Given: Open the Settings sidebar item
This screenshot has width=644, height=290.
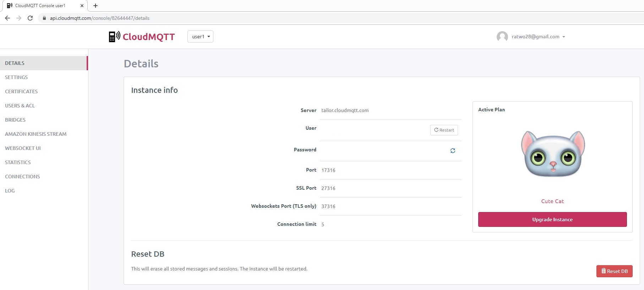Looking at the screenshot, I should pos(16,77).
